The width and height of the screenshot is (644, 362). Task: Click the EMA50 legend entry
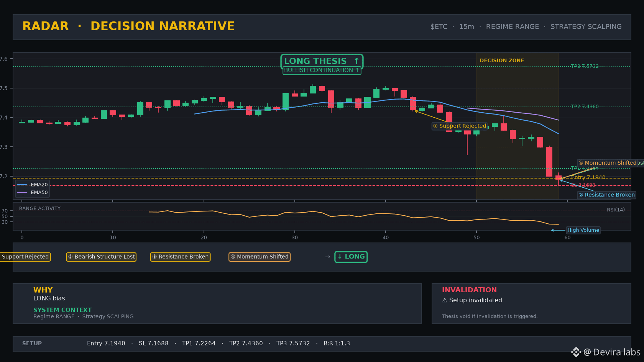[x=33, y=193]
